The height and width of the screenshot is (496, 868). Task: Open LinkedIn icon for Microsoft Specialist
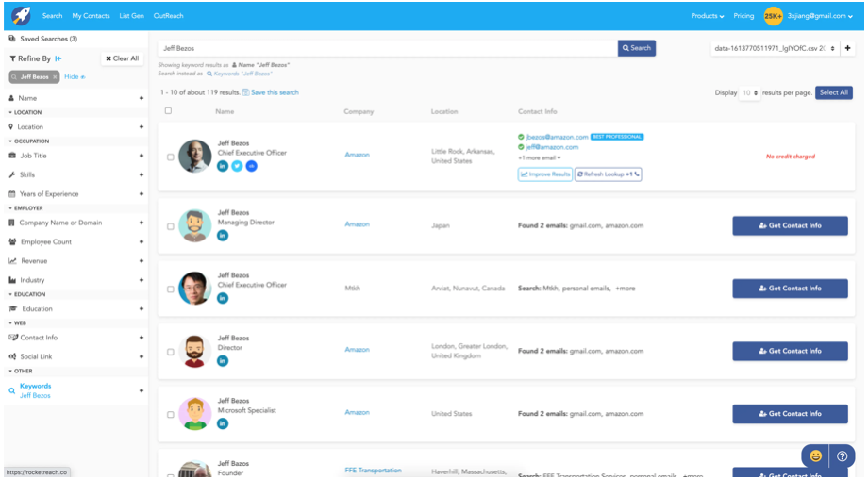(x=223, y=424)
